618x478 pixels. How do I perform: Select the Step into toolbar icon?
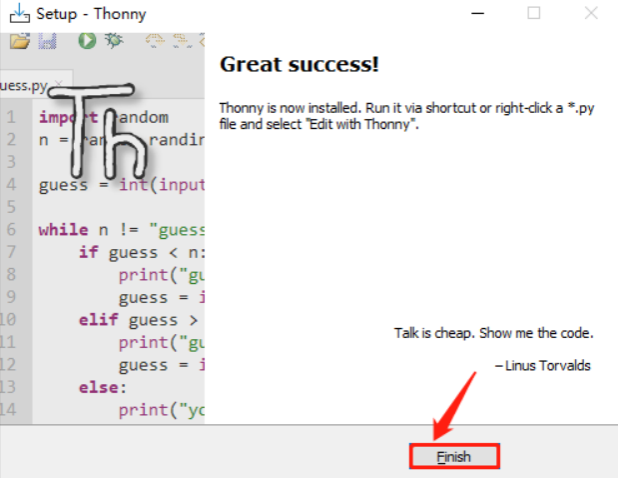pos(178,41)
